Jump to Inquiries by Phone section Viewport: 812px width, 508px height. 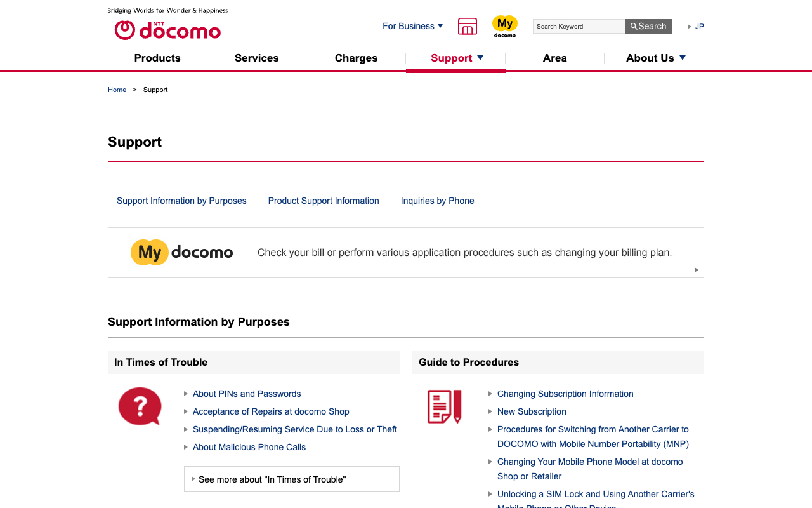point(437,201)
